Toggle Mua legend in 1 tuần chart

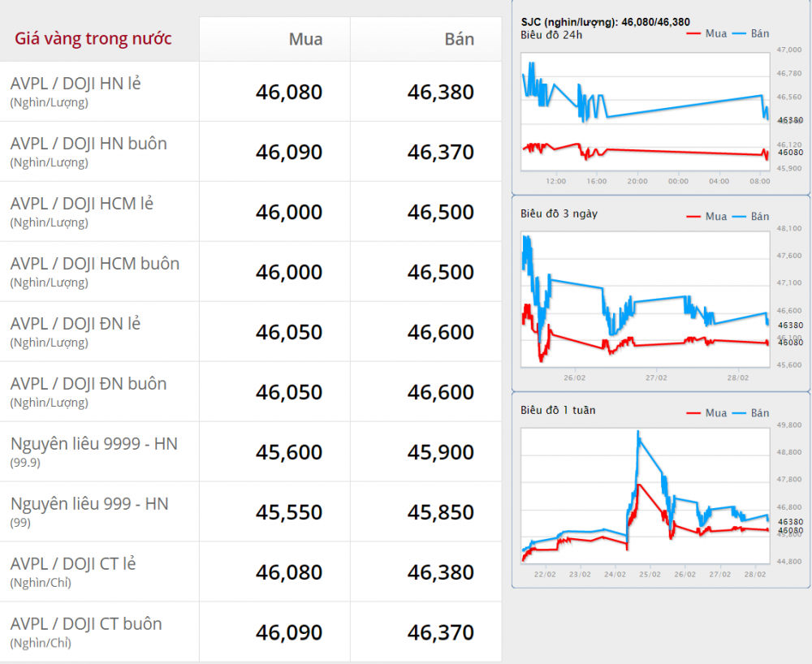707,413
